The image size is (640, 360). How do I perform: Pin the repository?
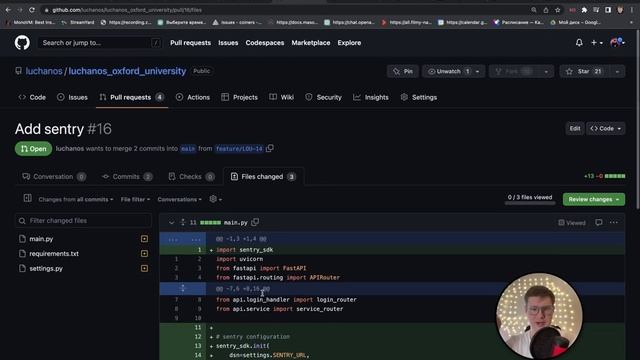coord(403,71)
